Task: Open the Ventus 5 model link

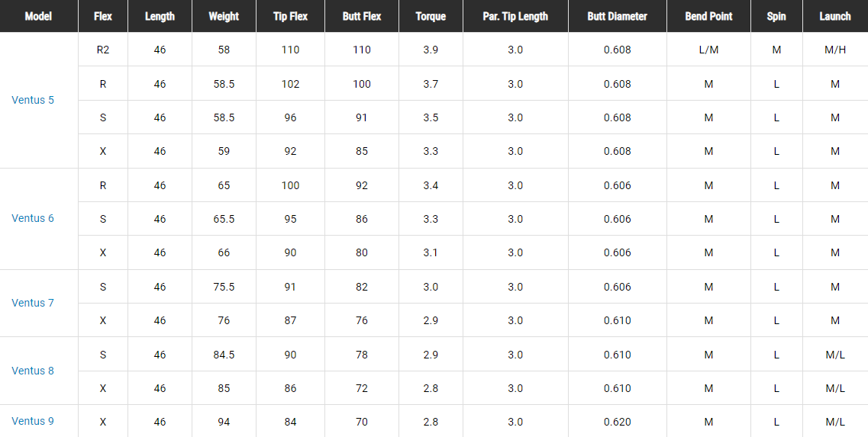Action: click(x=33, y=100)
